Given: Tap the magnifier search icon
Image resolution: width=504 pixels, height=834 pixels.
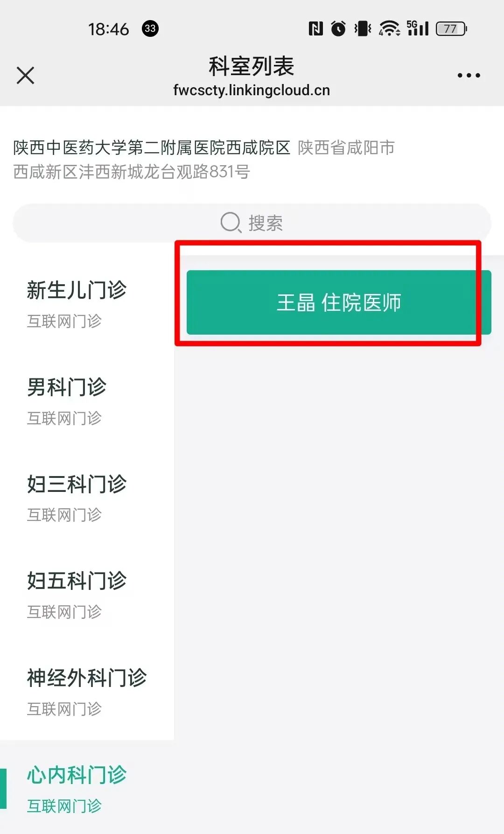Looking at the screenshot, I should click(x=231, y=223).
